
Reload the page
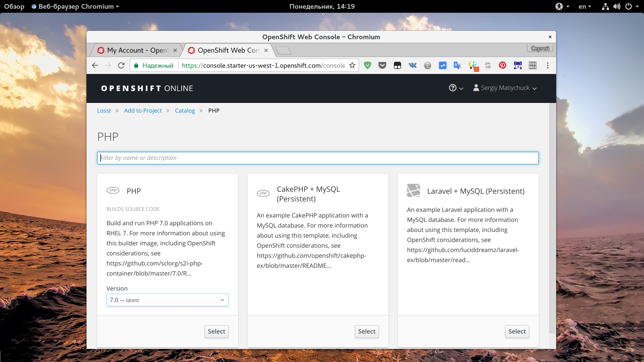(x=121, y=65)
